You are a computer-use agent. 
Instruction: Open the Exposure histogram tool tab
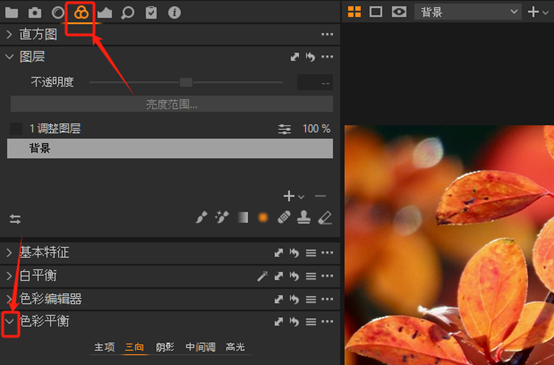(105, 13)
